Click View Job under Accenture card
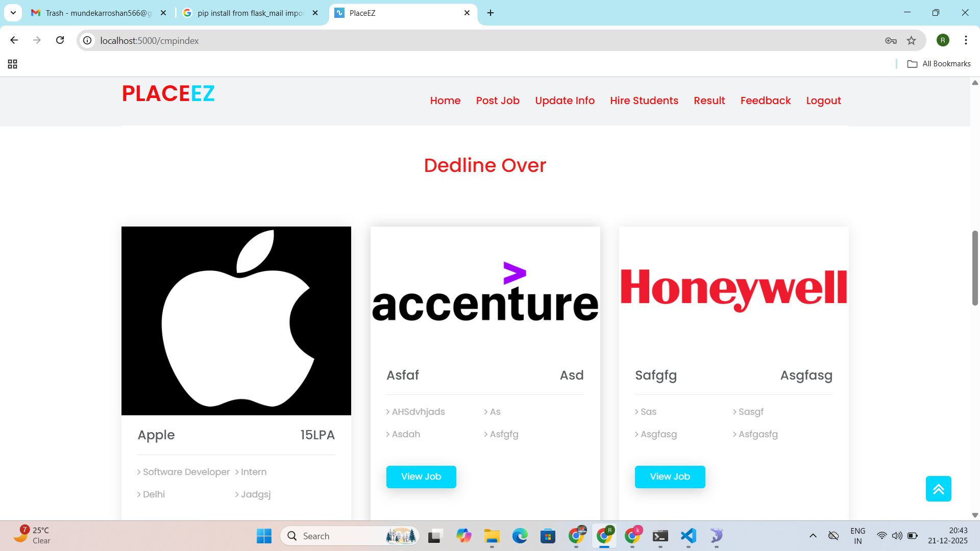This screenshot has height=551, width=980. coord(421,477)
